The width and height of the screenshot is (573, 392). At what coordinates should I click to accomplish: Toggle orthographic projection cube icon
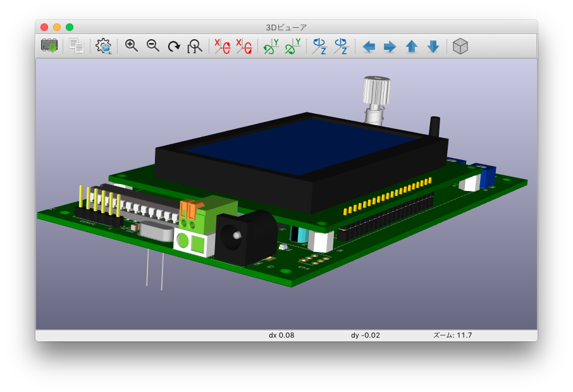(x=460, y=46)
